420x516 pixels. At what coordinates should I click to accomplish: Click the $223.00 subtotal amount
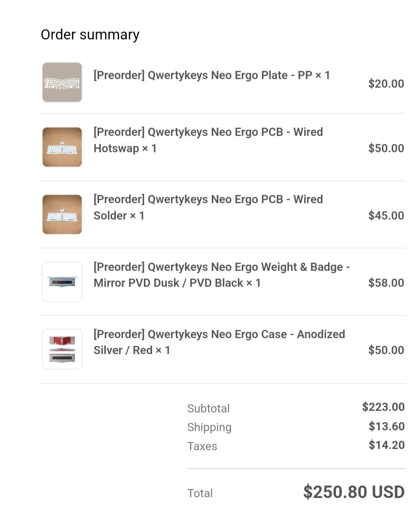(383, 407)
